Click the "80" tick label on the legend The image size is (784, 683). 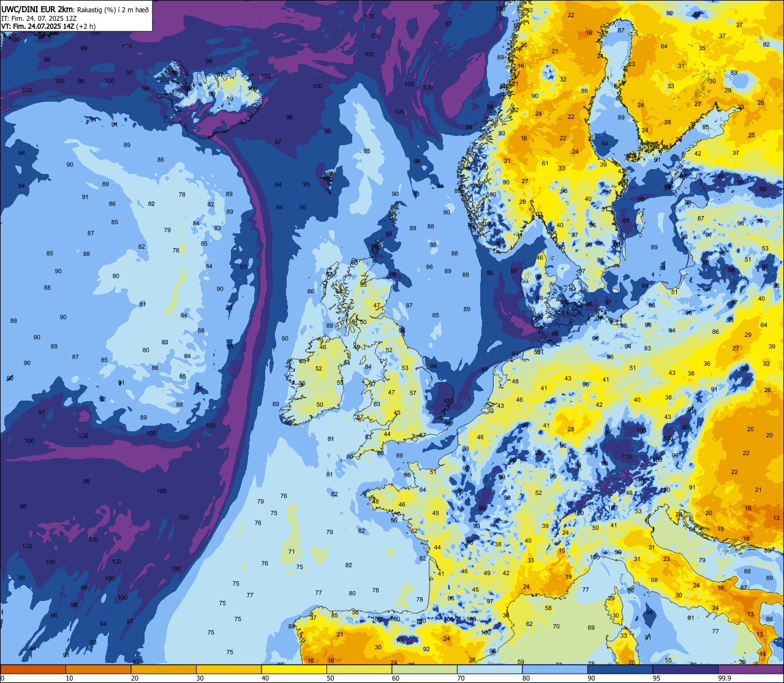[x=526, y=678]
